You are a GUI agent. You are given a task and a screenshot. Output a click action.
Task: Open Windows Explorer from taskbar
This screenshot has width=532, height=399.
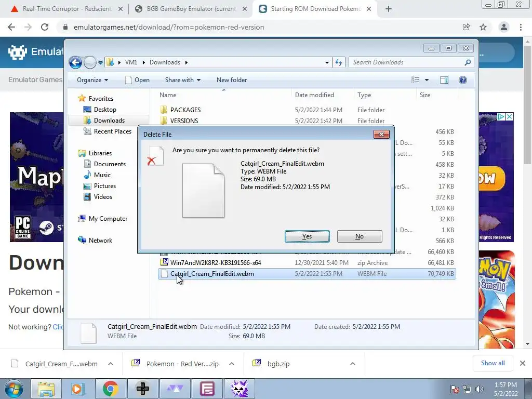pos(46,389)
